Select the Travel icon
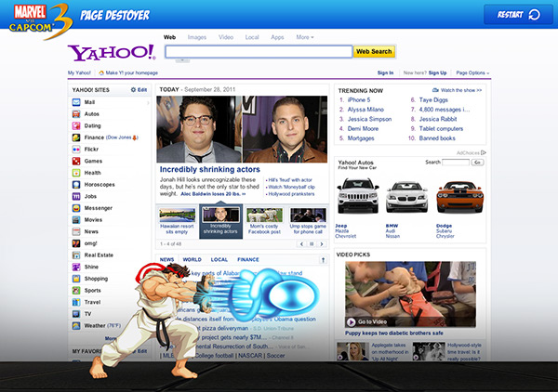This screenshot has height=392, width=558. (x=76, y=302)
